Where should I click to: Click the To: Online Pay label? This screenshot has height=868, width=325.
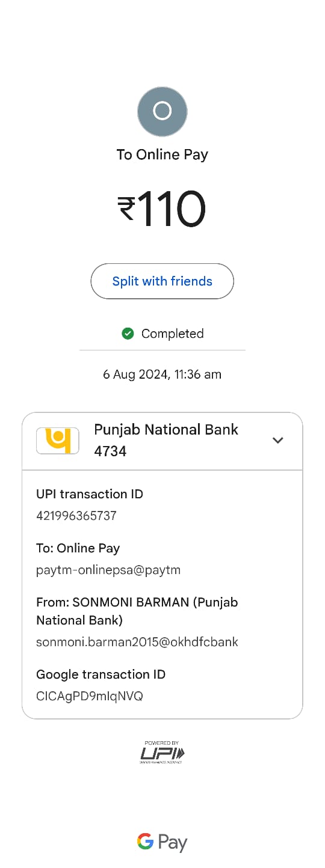click(78, 548)
